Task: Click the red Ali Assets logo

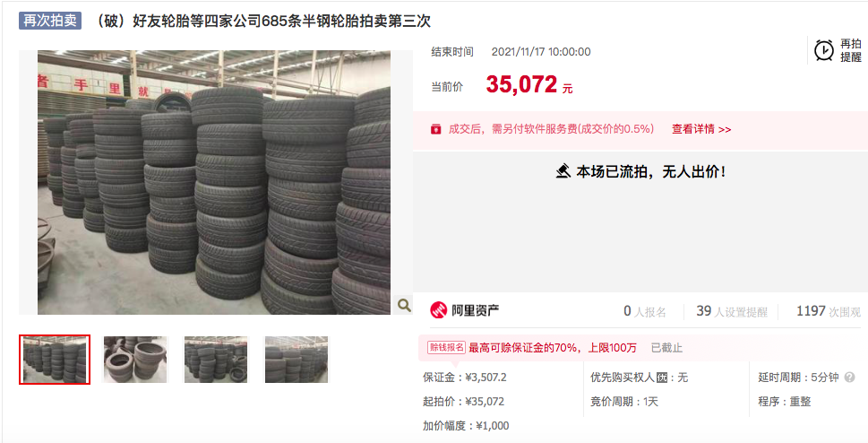Action: [x=438, y=310]
